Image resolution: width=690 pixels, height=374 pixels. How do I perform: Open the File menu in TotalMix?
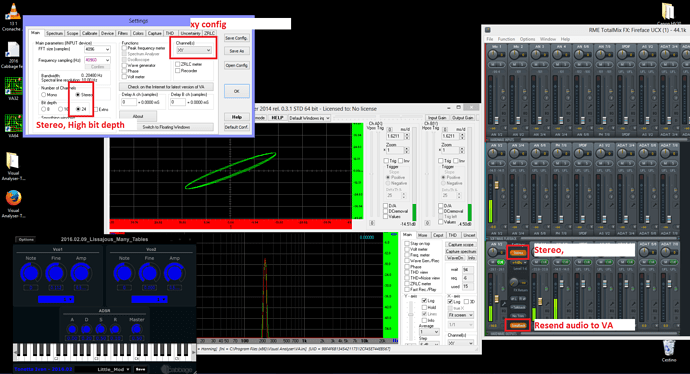tap(490, 39)
